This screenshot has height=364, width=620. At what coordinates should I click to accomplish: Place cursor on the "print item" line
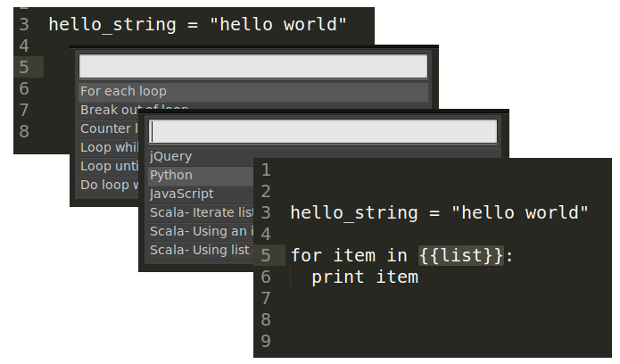[364, 277]
